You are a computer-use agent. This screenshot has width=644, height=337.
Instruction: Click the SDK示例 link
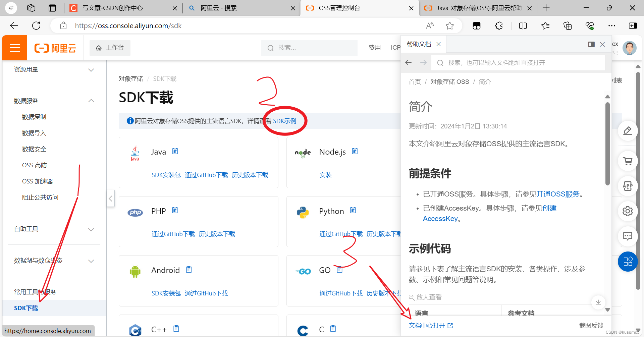point(284,121)
